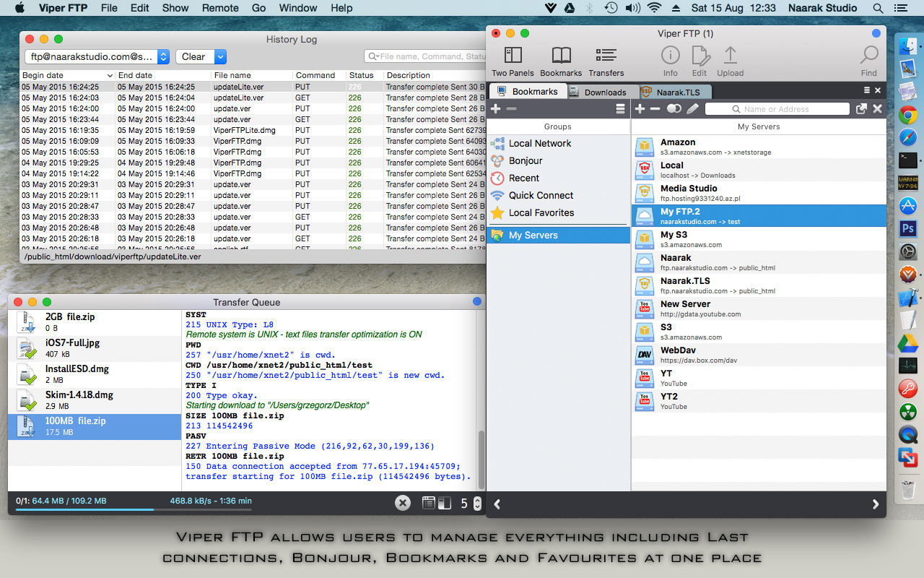Open the Find magnifier in Viper FTP
This screenshot has height=578, width=924.
[869, 61]
